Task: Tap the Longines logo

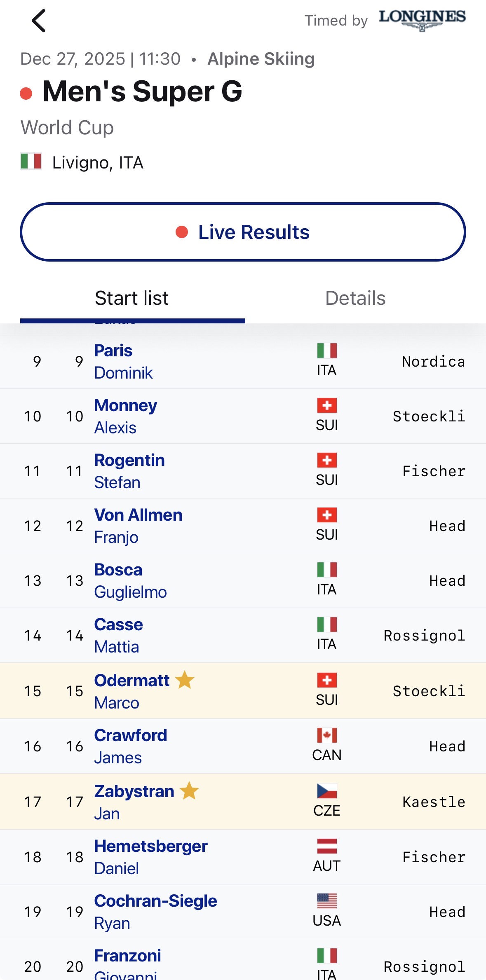Action: [x=422, y=19]
